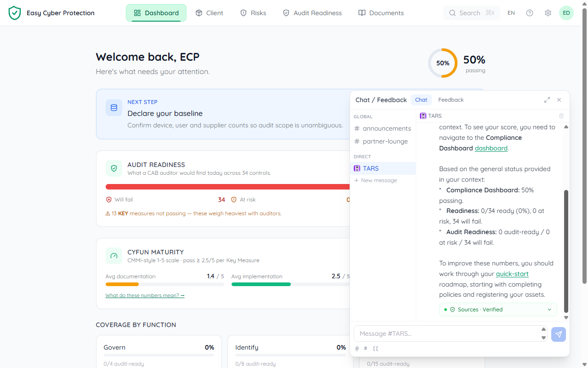588x368 pixels.
Task: Click the TARS bot icon in chat header
Action: coord(423,116)
